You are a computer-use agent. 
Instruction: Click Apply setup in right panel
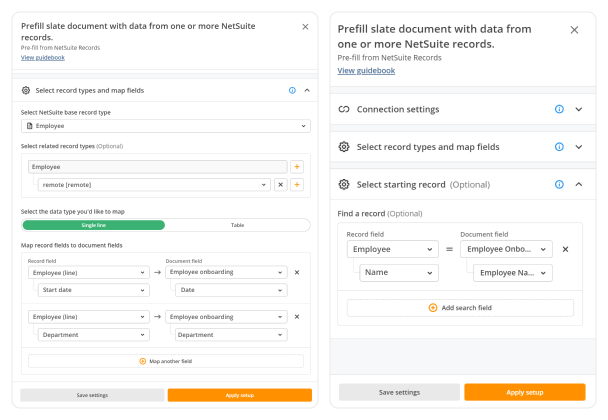coord(525,392)
